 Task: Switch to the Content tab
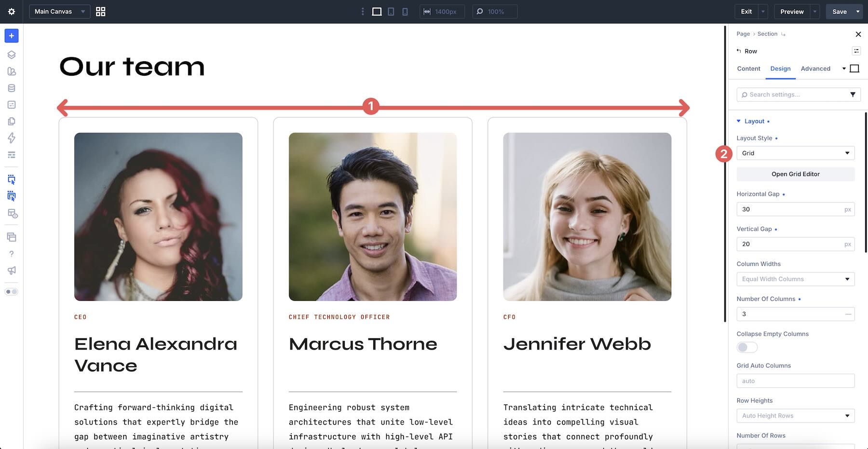[x=748, y=68]
